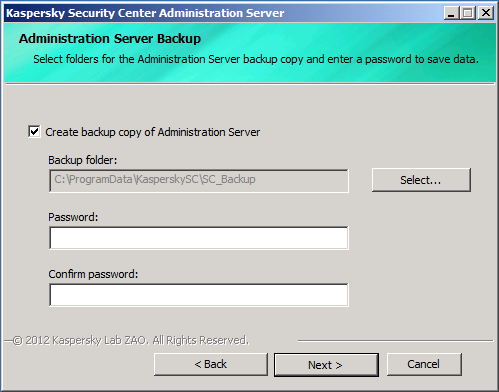Focus the Password input field
The height and width of the screenshot is (392, 499).
tap(199, 238)
